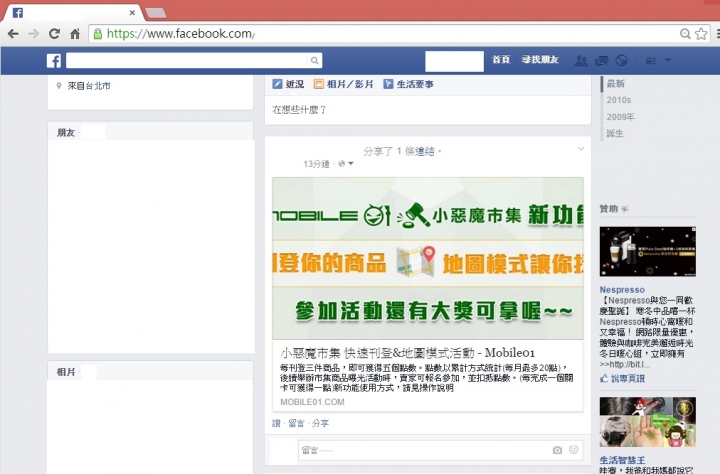The width and height of the screenshot is (720, 474).
Task: Jump to 2009年 on the timeline
Action: coord(620,117)
